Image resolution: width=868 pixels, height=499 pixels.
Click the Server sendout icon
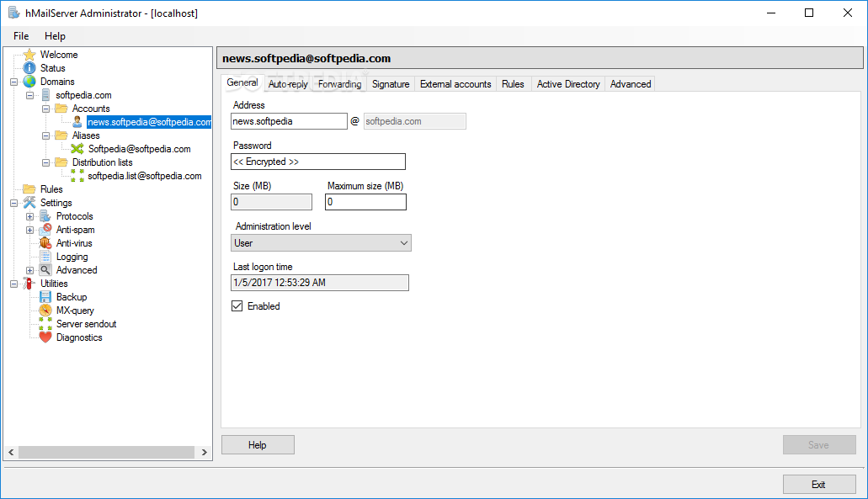45,324
